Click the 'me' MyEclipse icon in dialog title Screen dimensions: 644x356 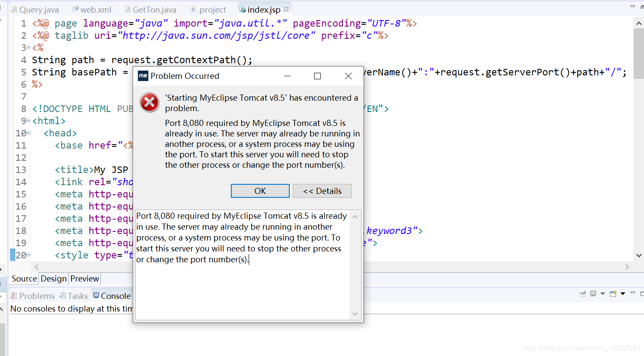point(143,76)
